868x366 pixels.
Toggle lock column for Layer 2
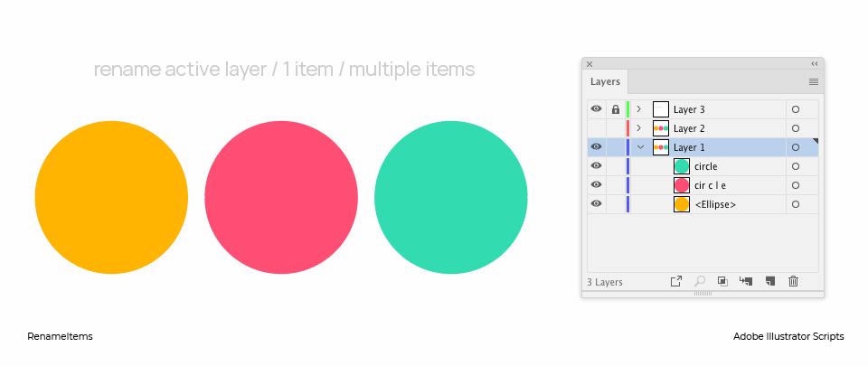616,128
